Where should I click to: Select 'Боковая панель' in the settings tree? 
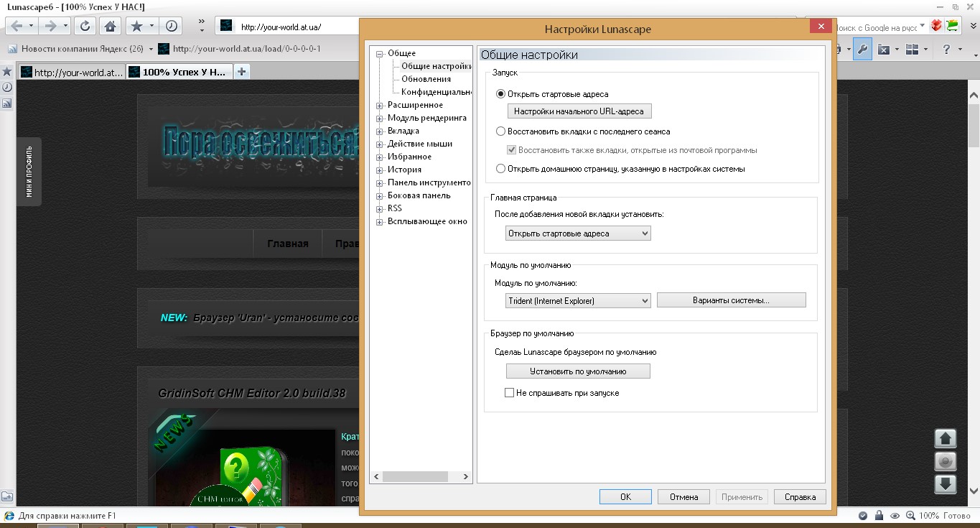[419, 195]
